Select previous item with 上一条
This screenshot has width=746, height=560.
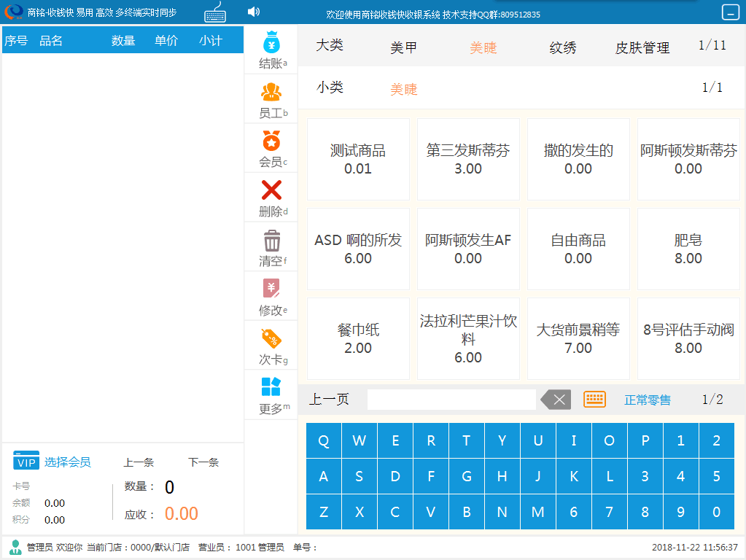click(139, 462)
